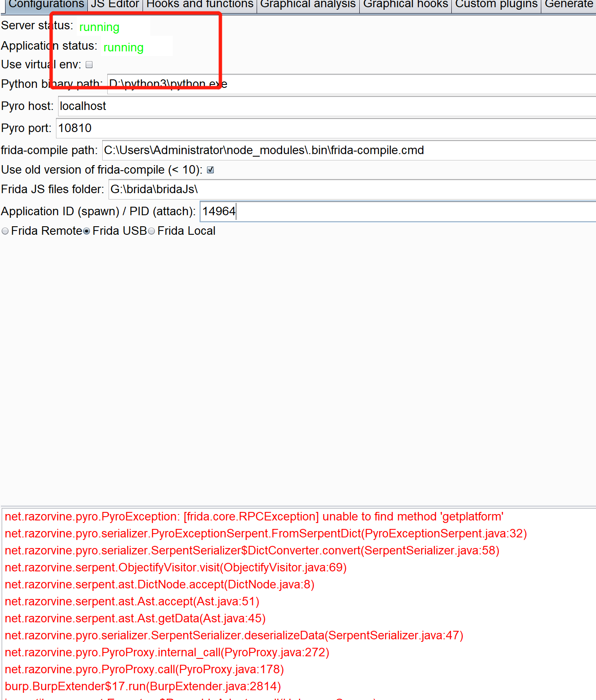
Task: Click the Ast.getData(Ast.java:45) stack line
Action: [135, 618]
